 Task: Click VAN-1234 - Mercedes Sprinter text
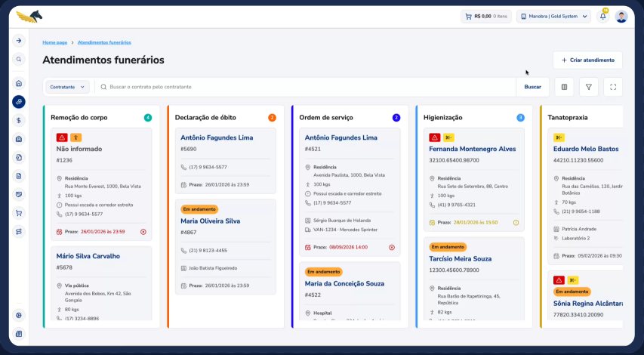coord(346,230)
